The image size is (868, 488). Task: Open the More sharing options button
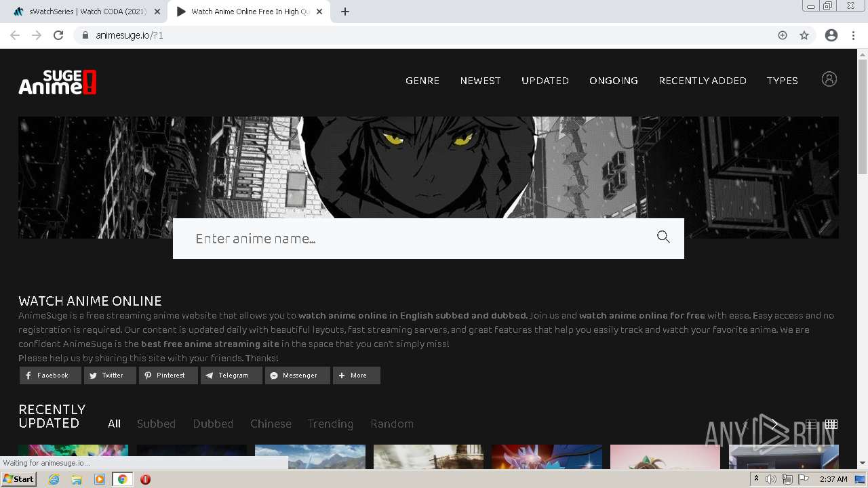[x=357, y=375]
